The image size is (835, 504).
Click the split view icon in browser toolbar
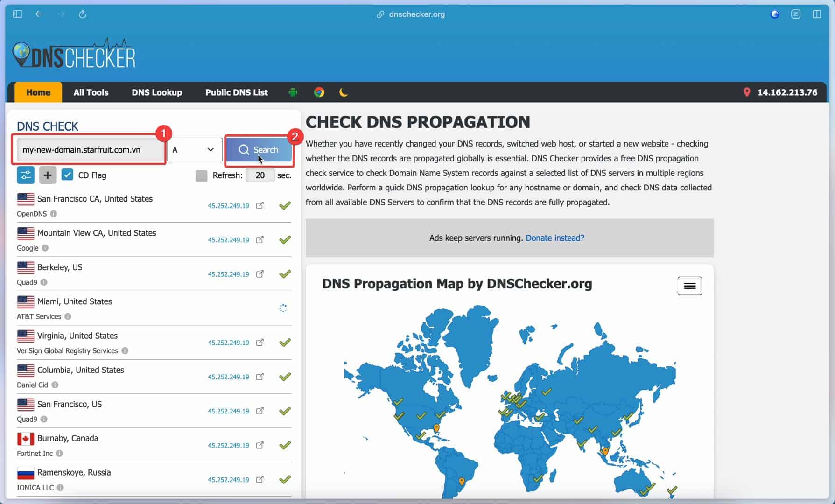click(817, 14)
